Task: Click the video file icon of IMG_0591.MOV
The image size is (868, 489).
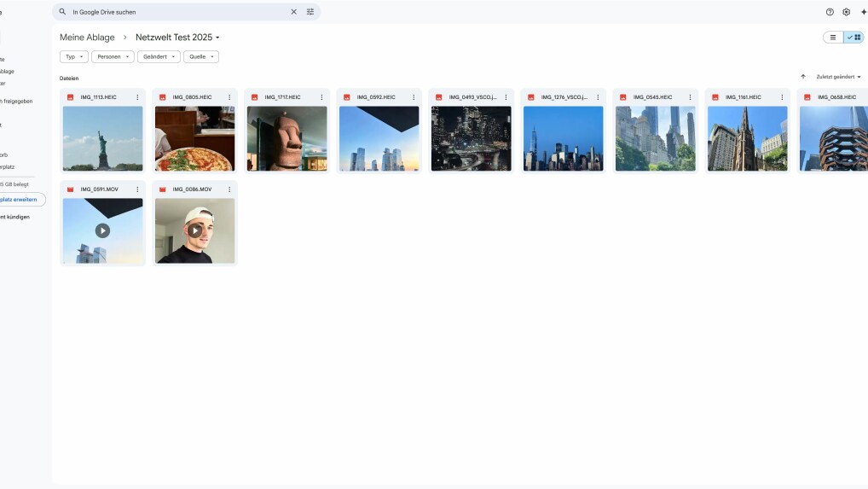Action: click(x=70, y=189)
